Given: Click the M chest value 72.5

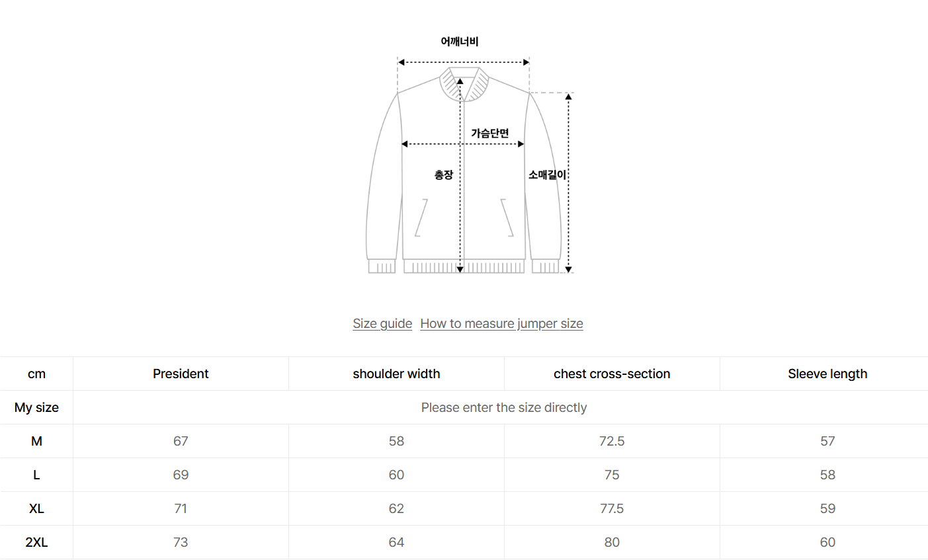Looking at the screenshot, I should point(612,441).
